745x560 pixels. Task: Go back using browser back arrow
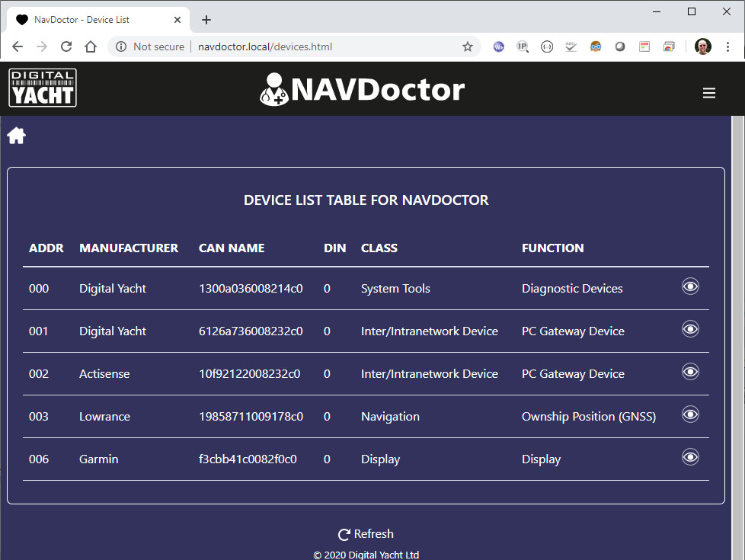pyautogui.click(x=18, y=46)
